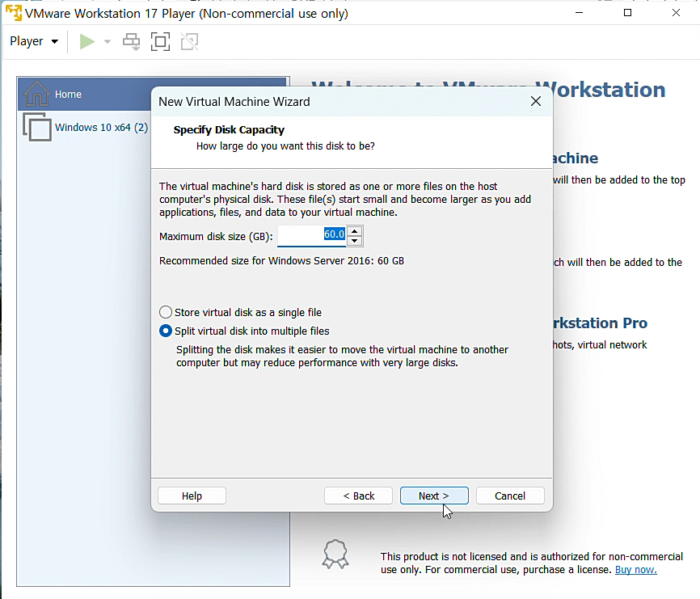This screenshot has height=599, width=700.
Task: Proceed with the Next > button
Action: [x=434, y=496]
